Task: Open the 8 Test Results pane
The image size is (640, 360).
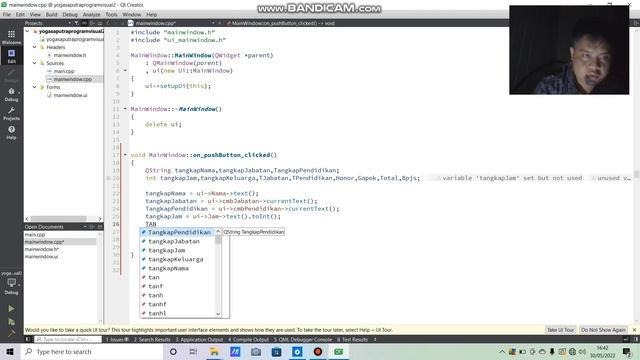Action: (x=352, y=339)
